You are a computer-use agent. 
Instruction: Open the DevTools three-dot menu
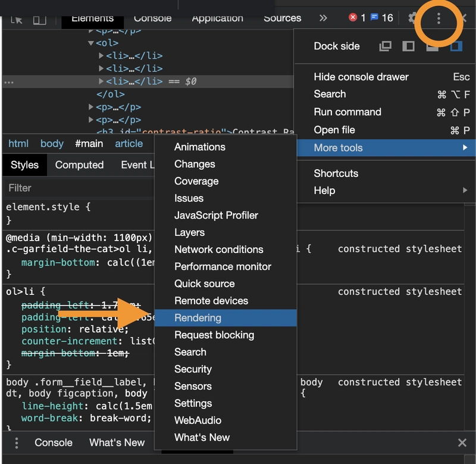pyautogui.click(x=439, y=18)
